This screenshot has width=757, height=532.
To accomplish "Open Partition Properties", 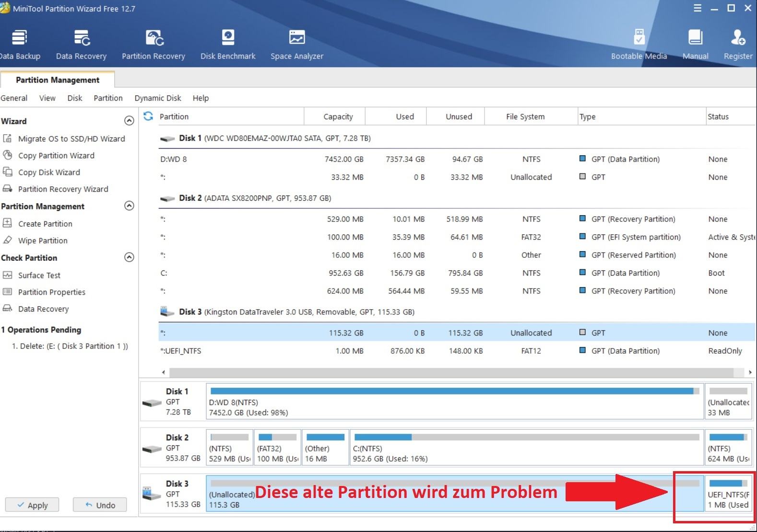I will click(44, 292).
